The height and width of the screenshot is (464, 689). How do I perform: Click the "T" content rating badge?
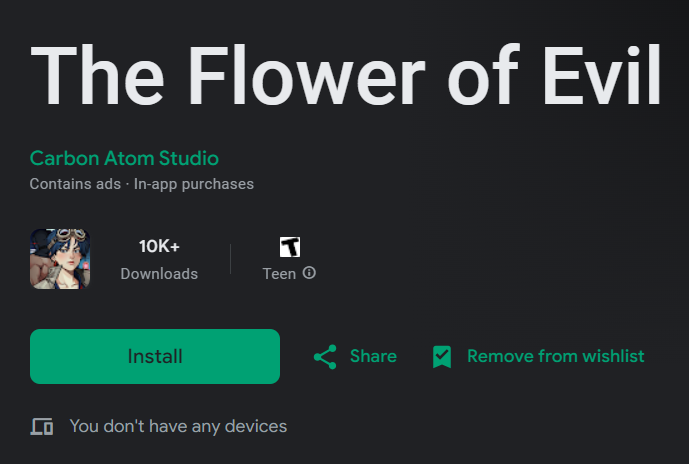tap(290, 247)
